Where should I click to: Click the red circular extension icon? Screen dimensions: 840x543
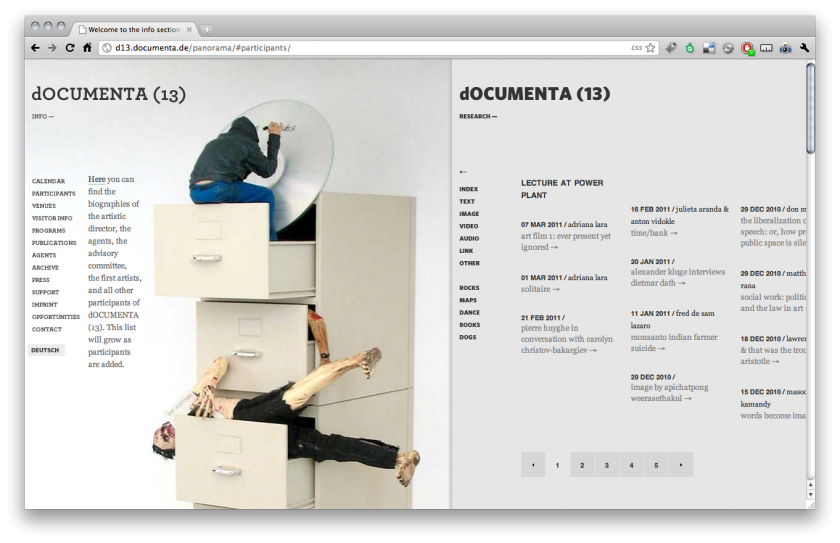[x=747, y=48]
